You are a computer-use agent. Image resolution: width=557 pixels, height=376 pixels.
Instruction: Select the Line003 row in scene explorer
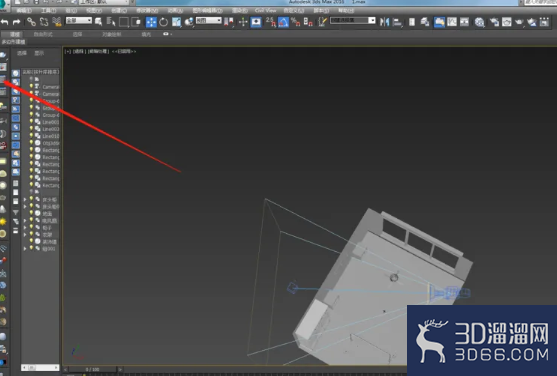(x=41, y=129)
